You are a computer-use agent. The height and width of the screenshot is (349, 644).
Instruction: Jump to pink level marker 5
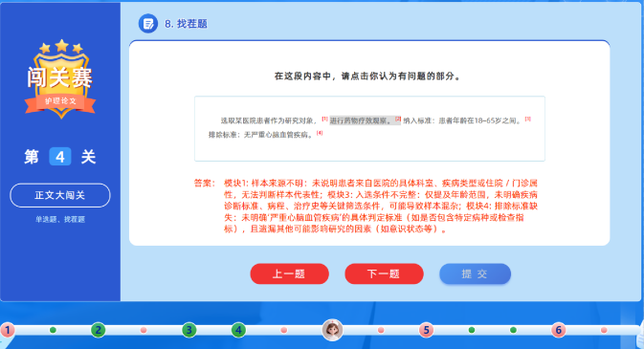427,330
